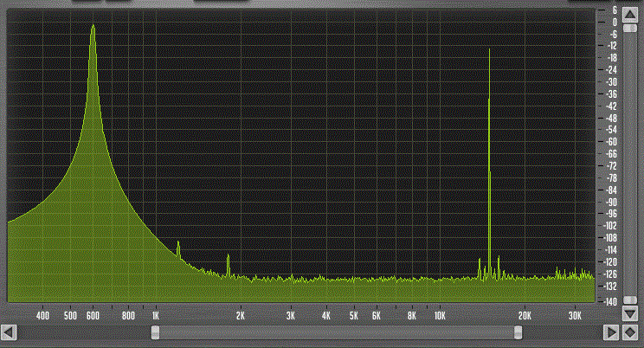Click the -48 dB scale label

(612, 118)
